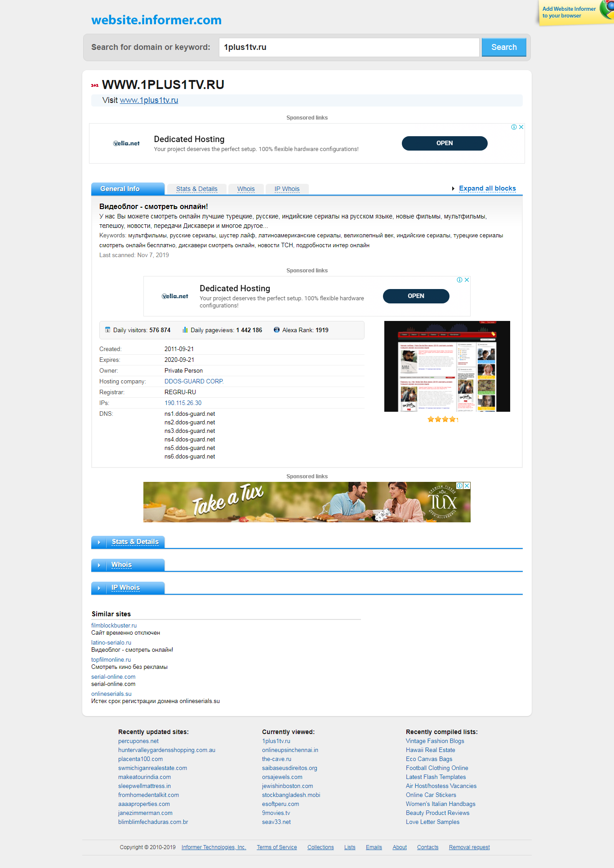
Task: Open the Love Letter Samples list
Action: (x=432, y=822)
